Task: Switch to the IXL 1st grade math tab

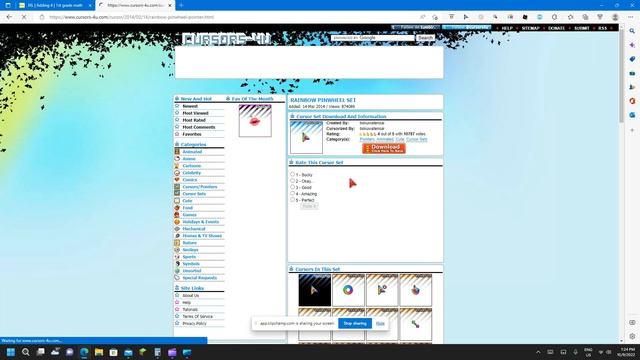Action: click(x=54, y=5)
